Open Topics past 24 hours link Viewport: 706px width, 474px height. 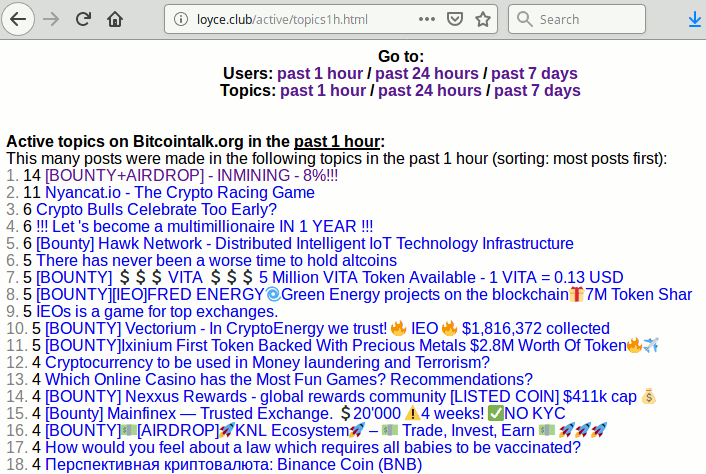point(430,90)
